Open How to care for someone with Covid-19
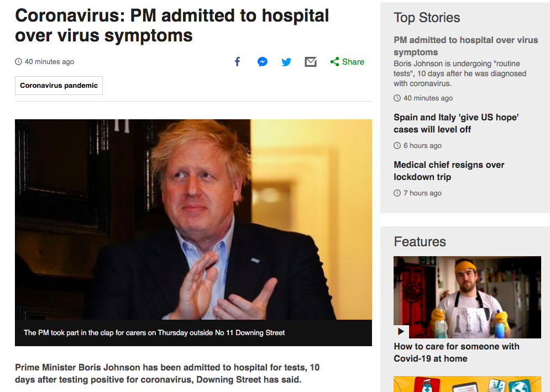Screen dimensions: 550x392 457,352
